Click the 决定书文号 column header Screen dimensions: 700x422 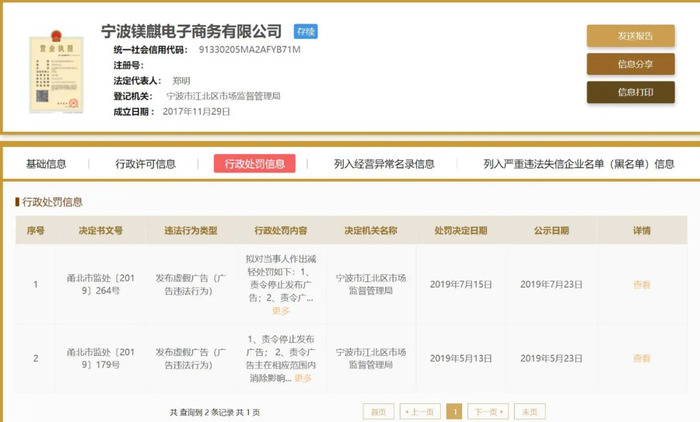point(100,230)
